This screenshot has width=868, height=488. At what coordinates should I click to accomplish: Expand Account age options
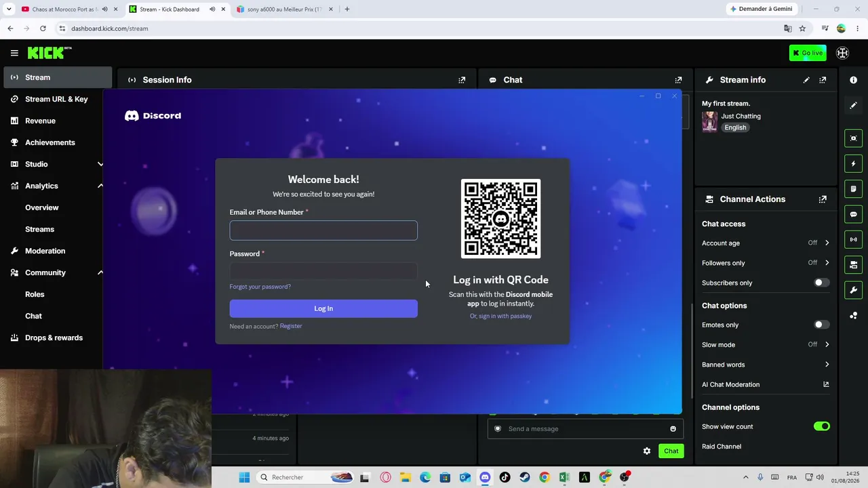pyautogui.click(x=827, y=243)
